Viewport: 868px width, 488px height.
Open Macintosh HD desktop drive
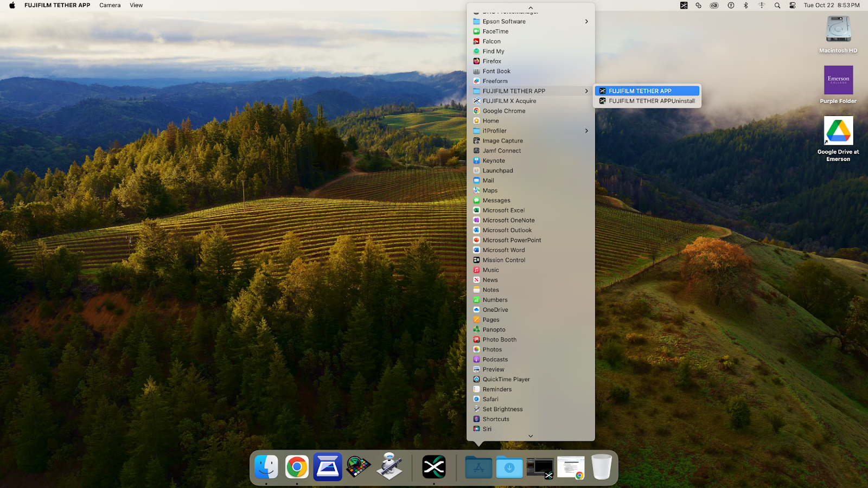click(838, 34)
